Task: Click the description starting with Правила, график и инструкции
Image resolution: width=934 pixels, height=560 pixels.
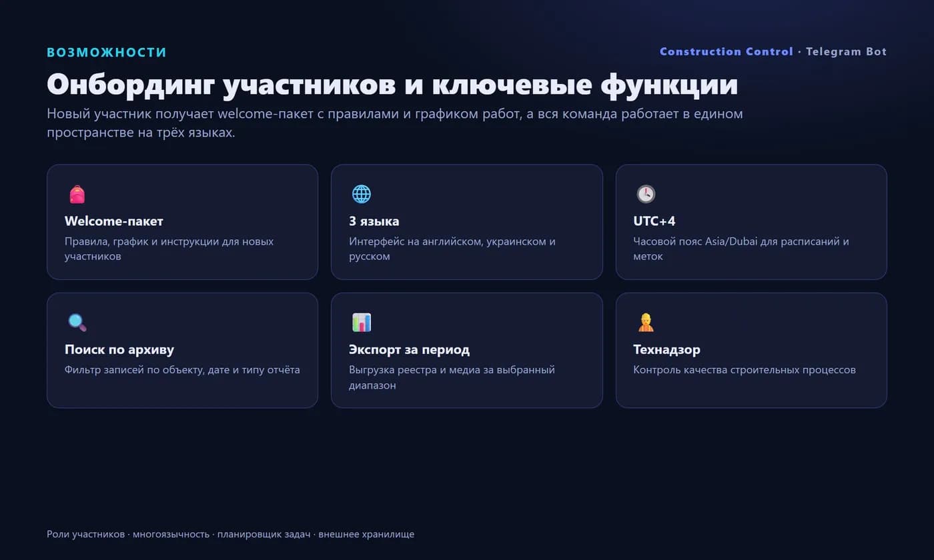Action: [169, 249]
